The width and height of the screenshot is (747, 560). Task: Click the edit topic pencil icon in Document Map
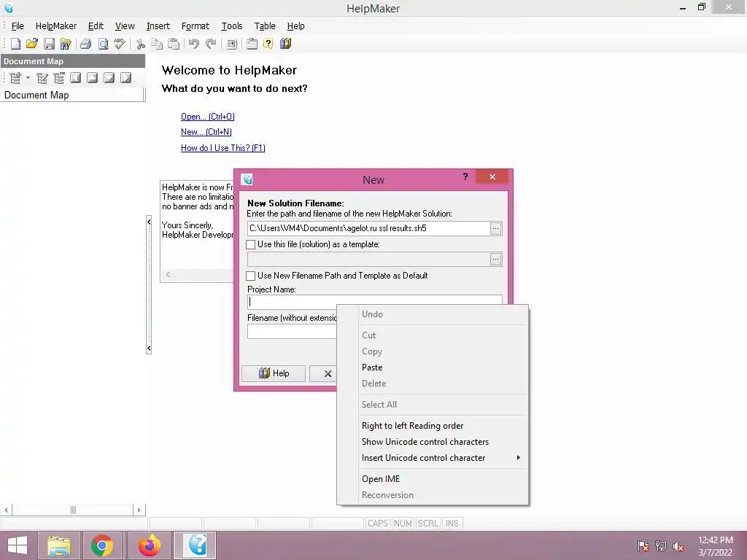coord(42,77)
